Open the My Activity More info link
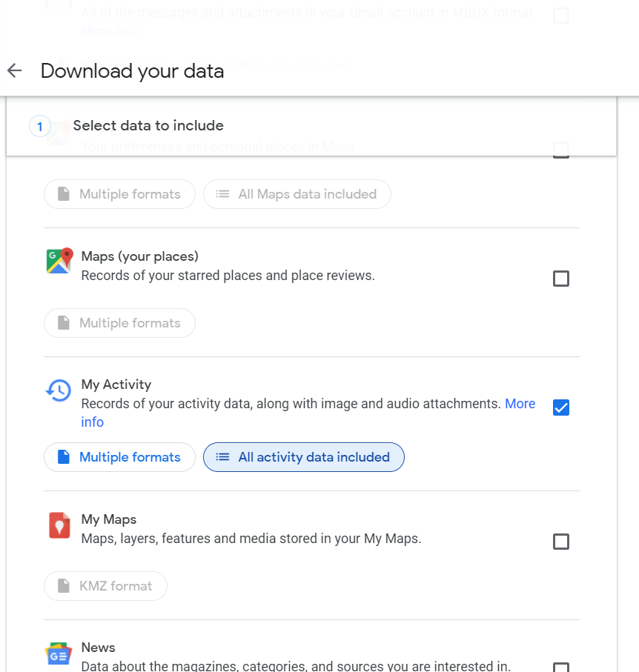 [520, 404]
